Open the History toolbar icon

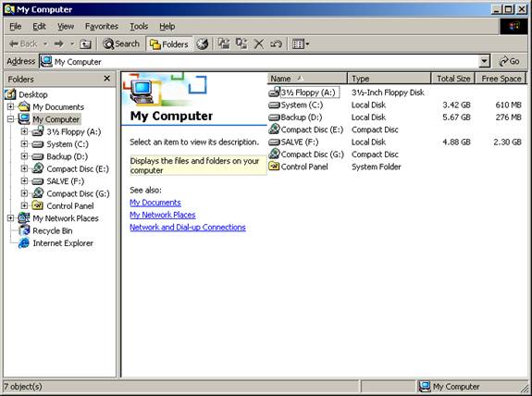tap(203, 44)
